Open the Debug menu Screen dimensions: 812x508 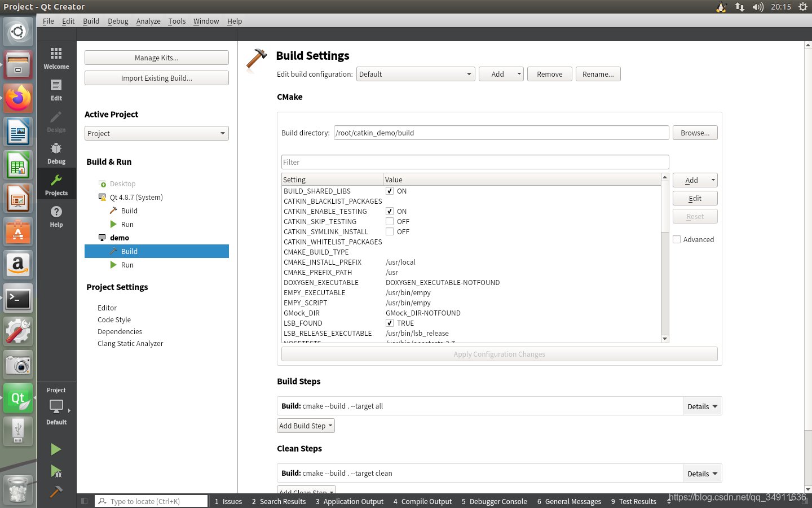[x=118, y=21]
